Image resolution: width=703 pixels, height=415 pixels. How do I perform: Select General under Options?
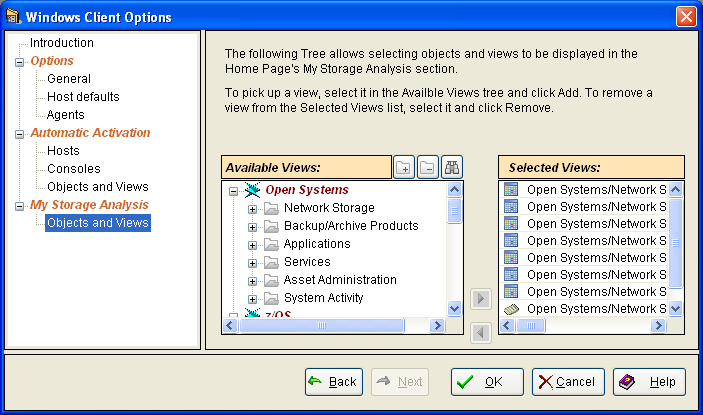[x=69, y=79]
